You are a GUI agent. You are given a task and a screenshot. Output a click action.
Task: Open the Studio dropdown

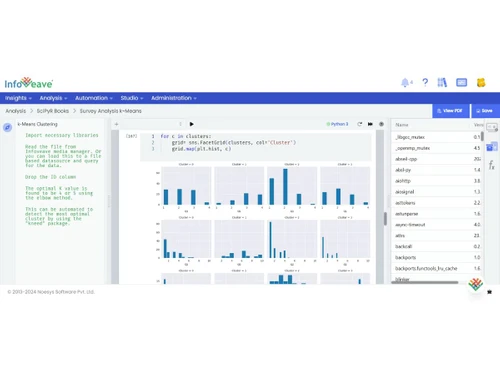[132, 98]
